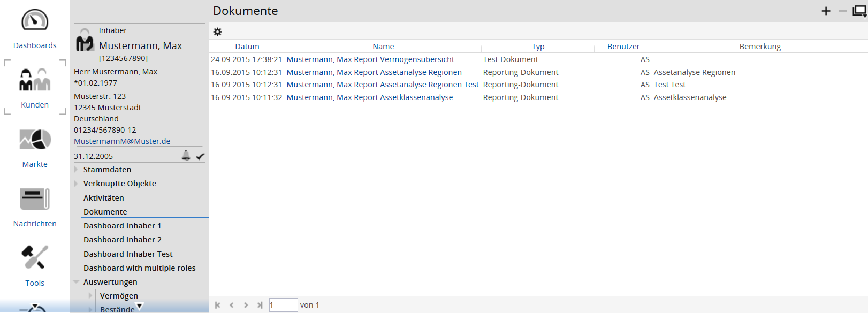Open Mustermann, Max Report Vermögensübersicht document

pos(370,59)
